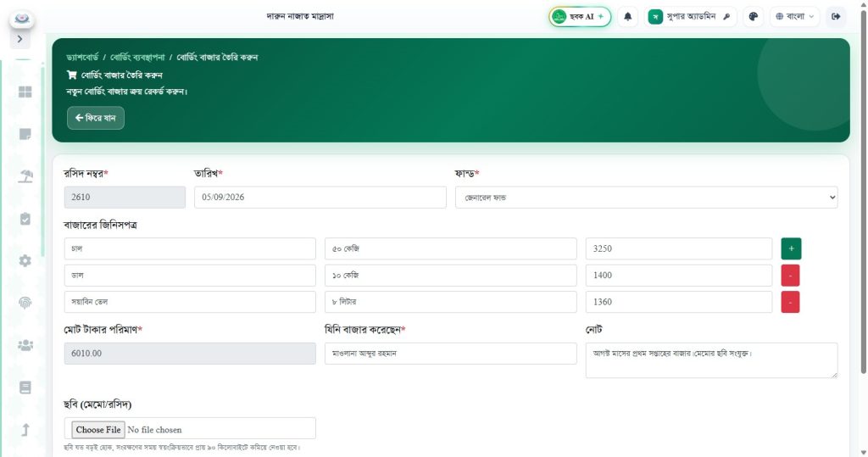Click the ফিরে যান back button
This screenshot has width=868, height=457.
[x=96, y=118]
